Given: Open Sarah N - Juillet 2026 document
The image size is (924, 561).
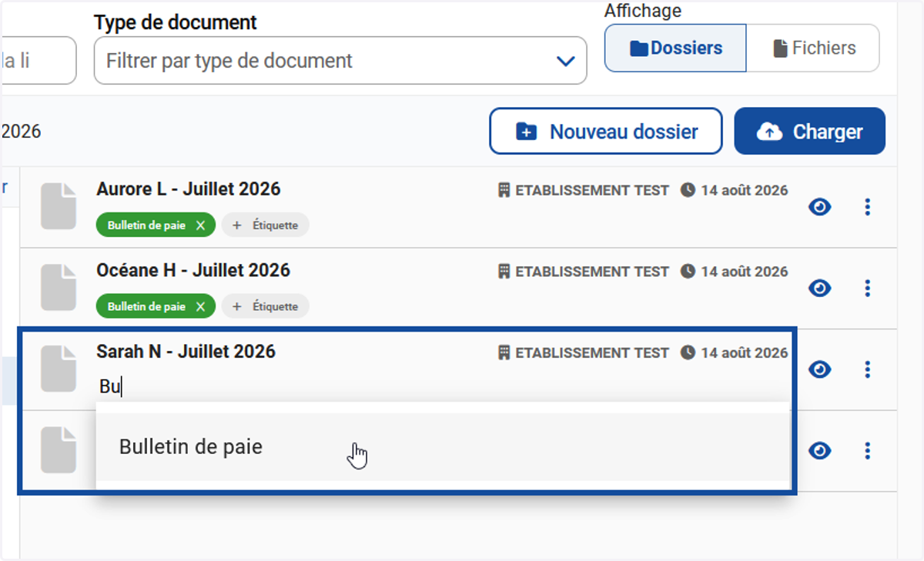Looking at the screenshot, I should [186, 352].
